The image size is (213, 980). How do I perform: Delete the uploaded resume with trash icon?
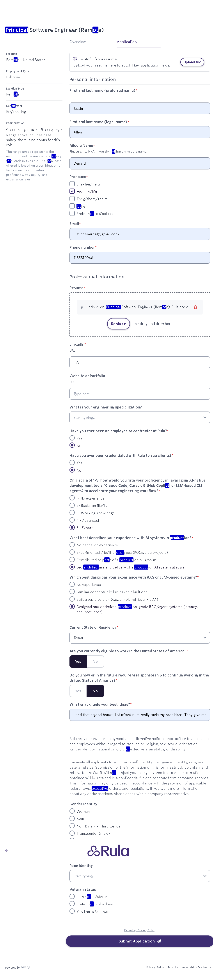195,307
